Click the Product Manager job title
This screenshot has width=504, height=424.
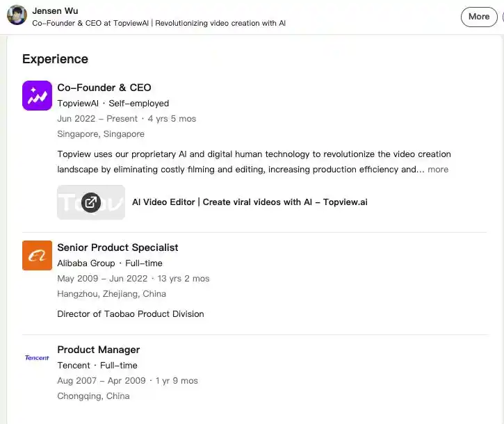pos(98,350)
